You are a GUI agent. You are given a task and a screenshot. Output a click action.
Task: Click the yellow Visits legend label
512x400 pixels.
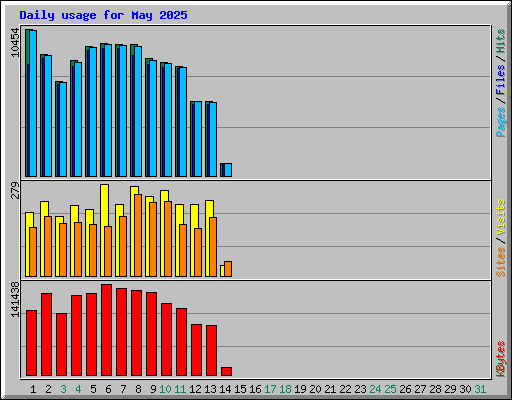click(500, 217)
